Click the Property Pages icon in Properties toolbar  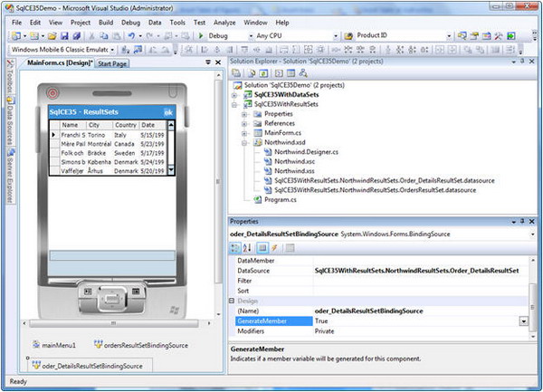click(291, 247)
